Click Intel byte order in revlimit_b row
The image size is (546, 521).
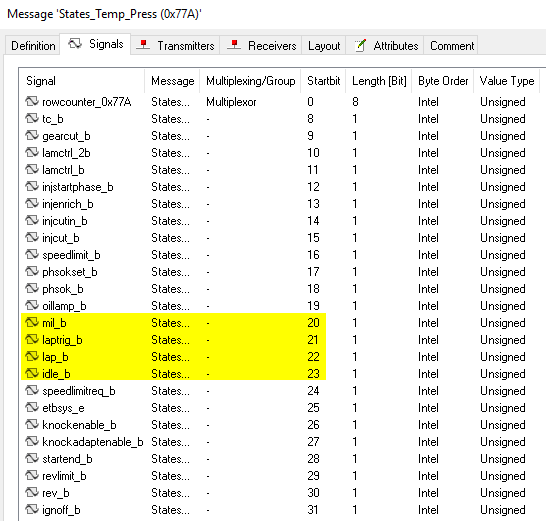428,476
